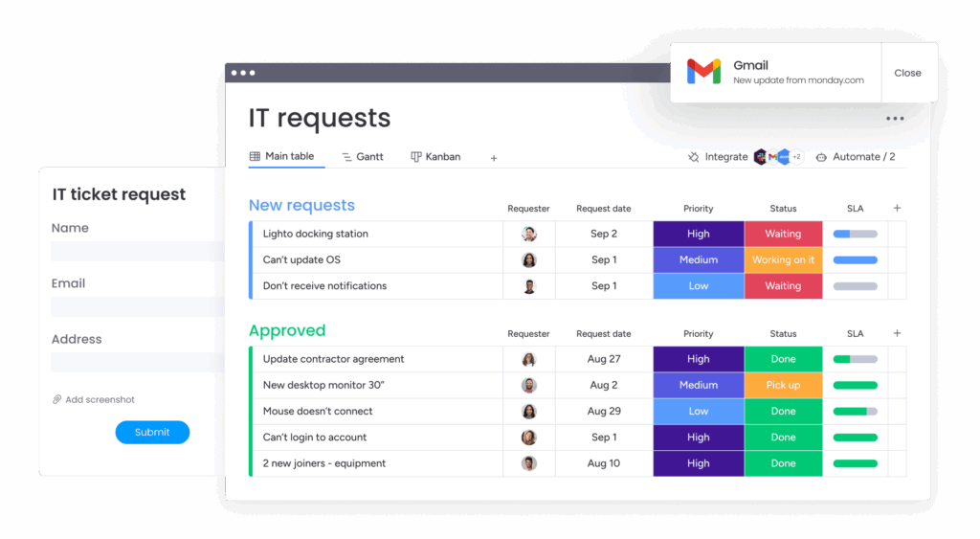Open the three-dot board options menu
Image resolution: width=980 pixels, height=539 pixels.
895,119
